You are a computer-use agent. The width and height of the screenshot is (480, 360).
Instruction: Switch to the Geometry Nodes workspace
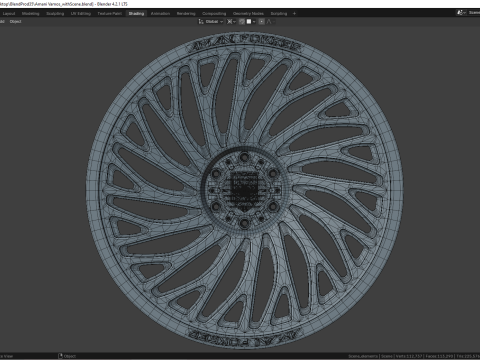pyautogui.click(x=248, y=14)
